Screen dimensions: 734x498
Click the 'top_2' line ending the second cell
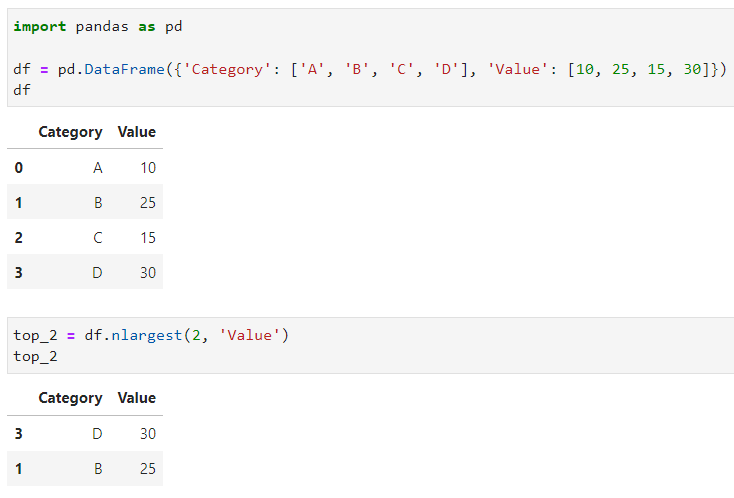click(35, 356)
